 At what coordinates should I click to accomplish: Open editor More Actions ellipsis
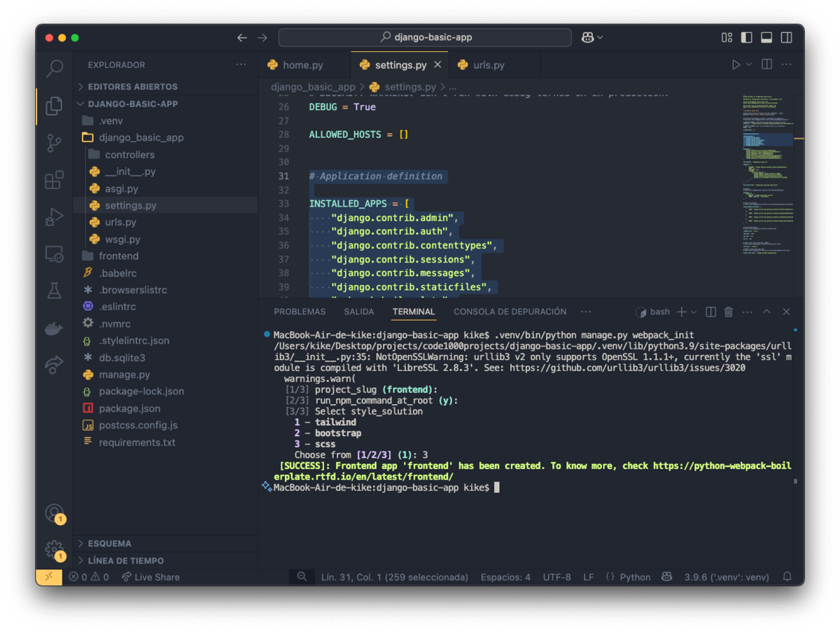point(787,64)
